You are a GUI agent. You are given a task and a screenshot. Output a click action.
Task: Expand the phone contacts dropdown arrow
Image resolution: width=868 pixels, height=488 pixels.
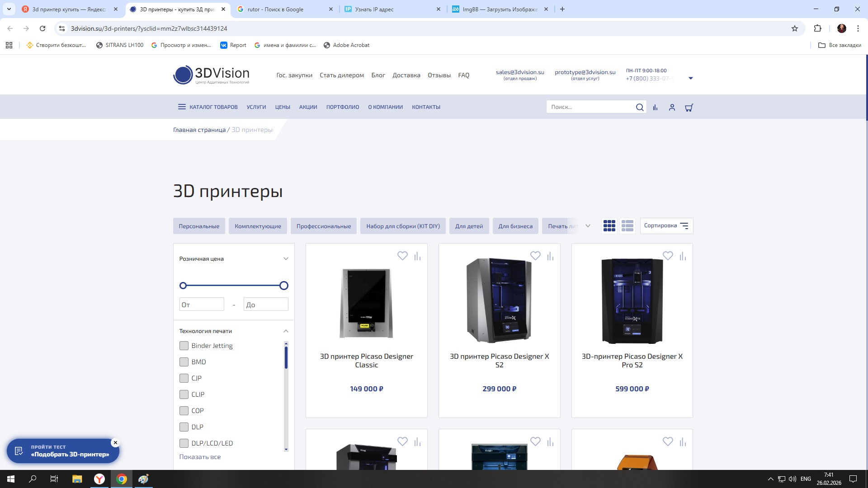tap(690, 79)
